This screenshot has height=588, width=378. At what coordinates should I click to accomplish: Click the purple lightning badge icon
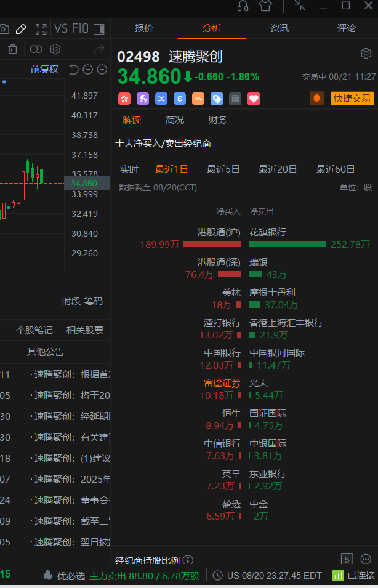pos(143,99)
